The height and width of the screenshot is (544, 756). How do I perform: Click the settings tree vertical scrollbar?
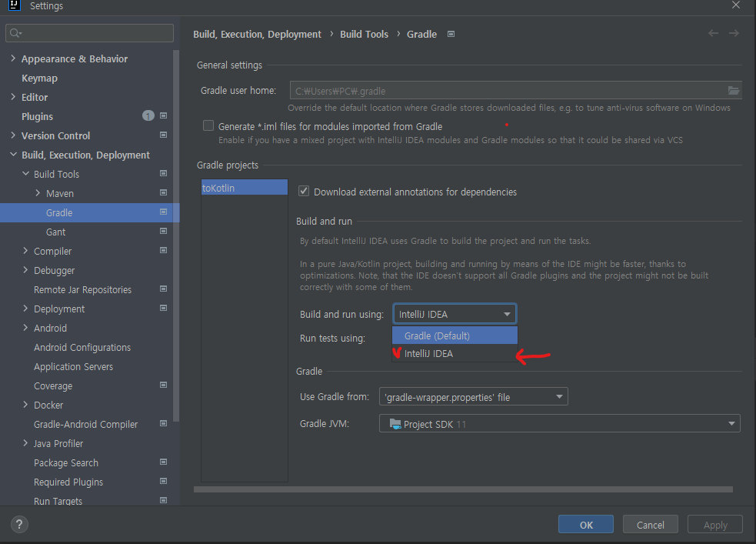pos(176,236)
